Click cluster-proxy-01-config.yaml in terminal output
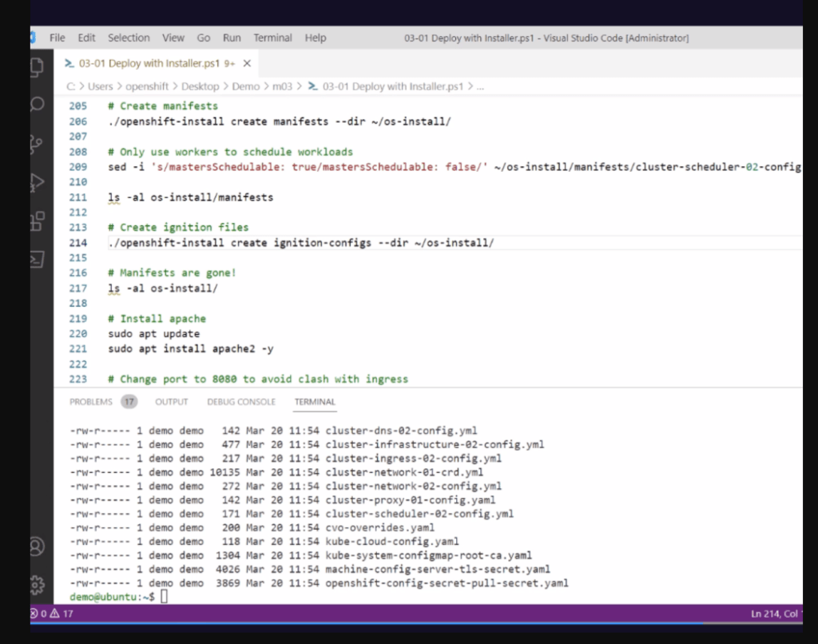 point(411,500)
